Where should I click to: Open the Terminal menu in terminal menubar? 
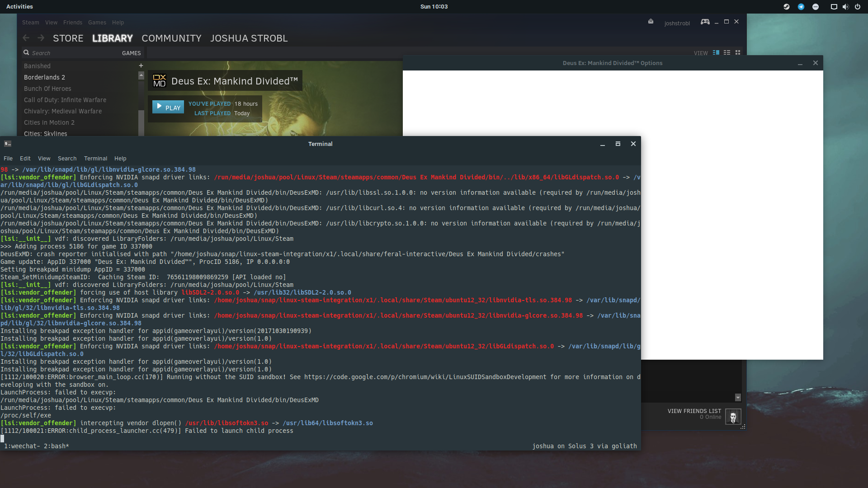[x=95, y=159]
